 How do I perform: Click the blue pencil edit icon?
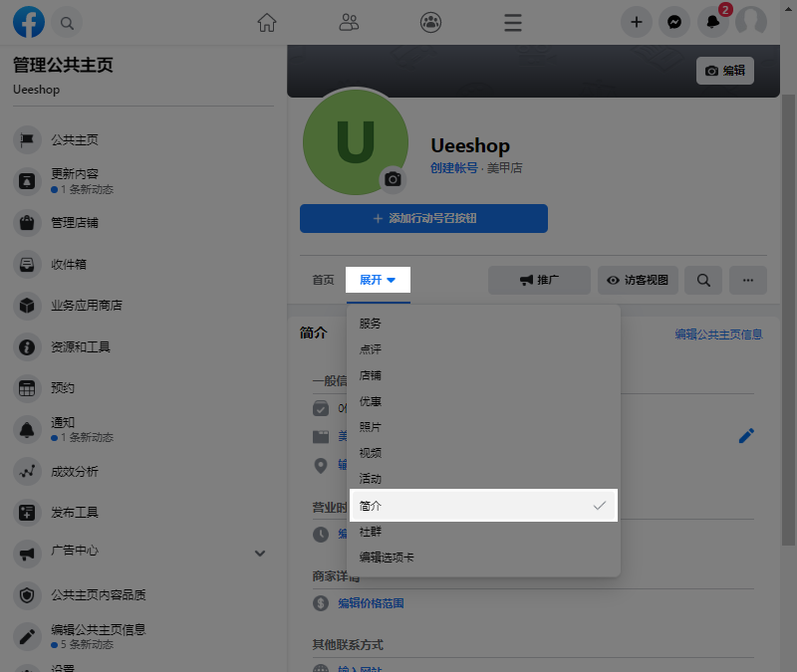click(746, 435)
